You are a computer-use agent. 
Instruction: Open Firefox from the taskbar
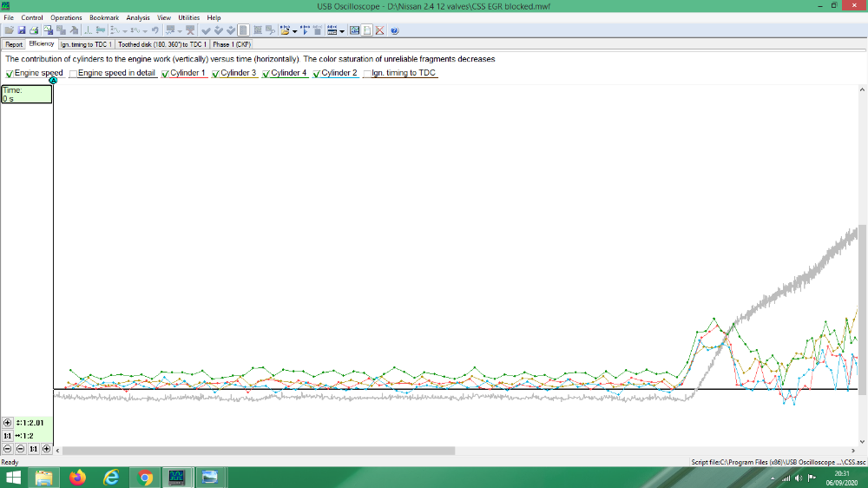click(78, 478)
